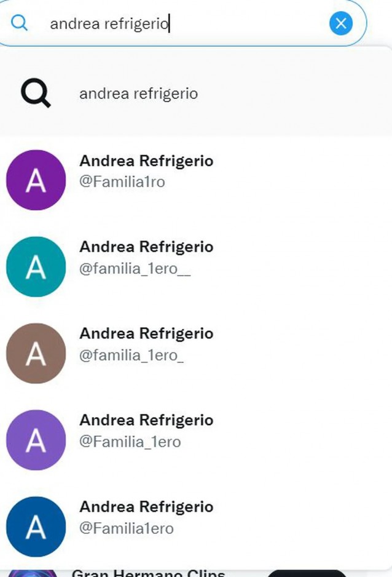Click the purple avatar for @Familia1ro
The width and height of the screenshot is (392, 577).
coord(36,180)
